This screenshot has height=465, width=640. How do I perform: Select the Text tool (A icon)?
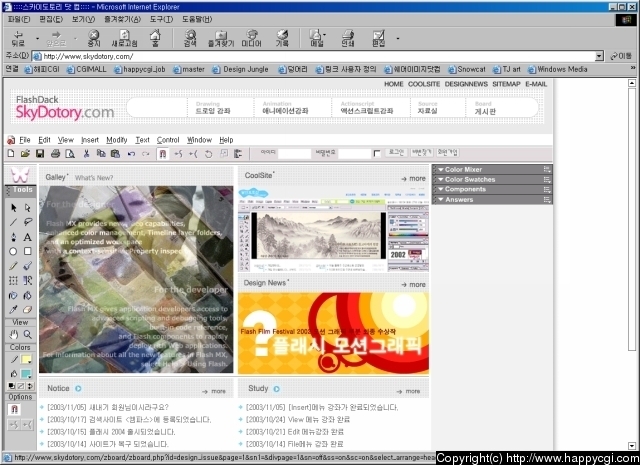[27, 237]
